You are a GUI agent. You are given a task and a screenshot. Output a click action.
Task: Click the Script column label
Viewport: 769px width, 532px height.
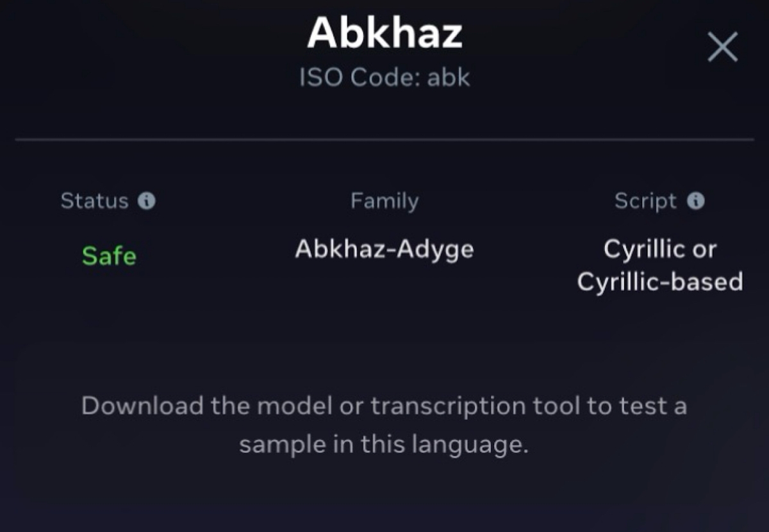point(645,201)
